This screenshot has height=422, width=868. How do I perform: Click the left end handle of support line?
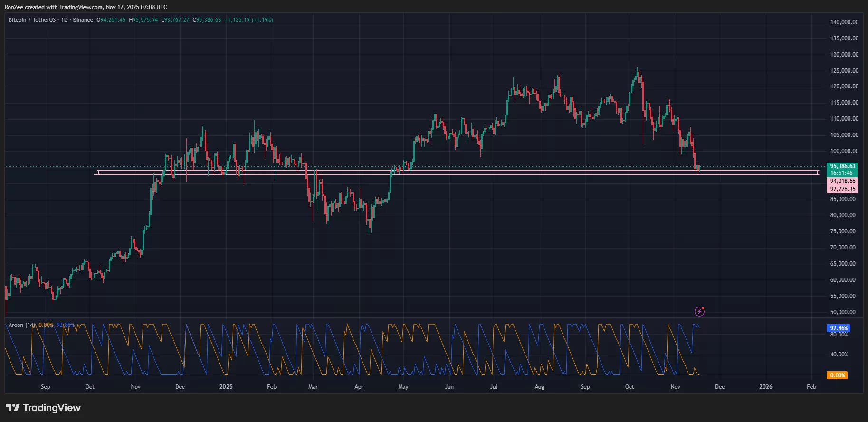tap(98, 173)
